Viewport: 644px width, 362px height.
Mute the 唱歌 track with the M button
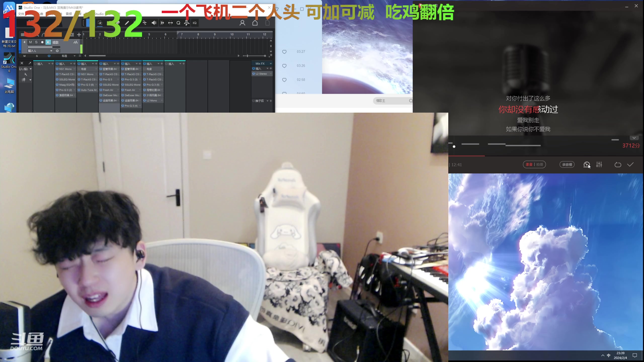31,42
